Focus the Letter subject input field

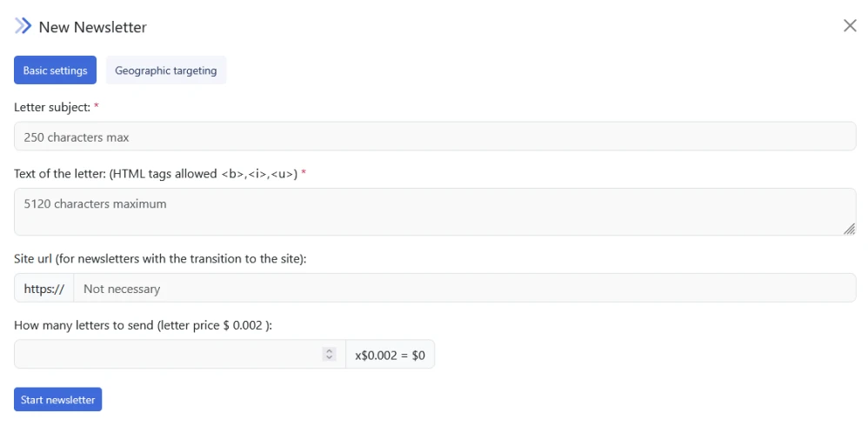pos(435,136)
